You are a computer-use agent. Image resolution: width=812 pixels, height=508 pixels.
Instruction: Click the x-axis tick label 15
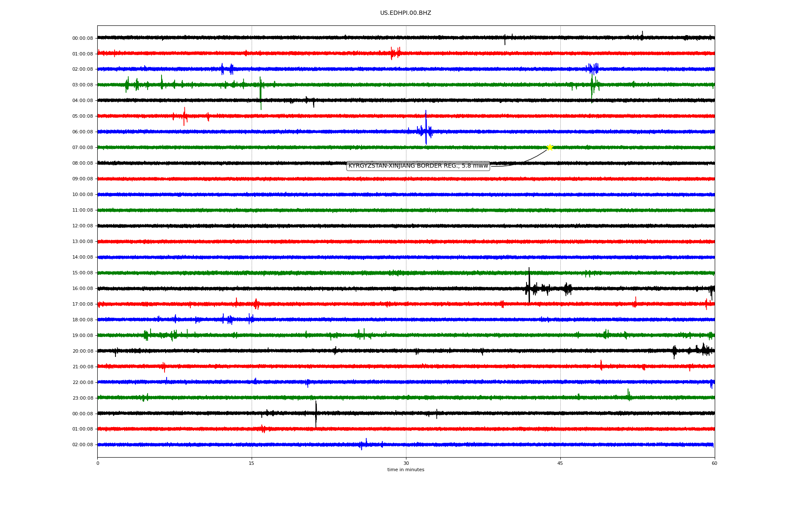(252, 463)
